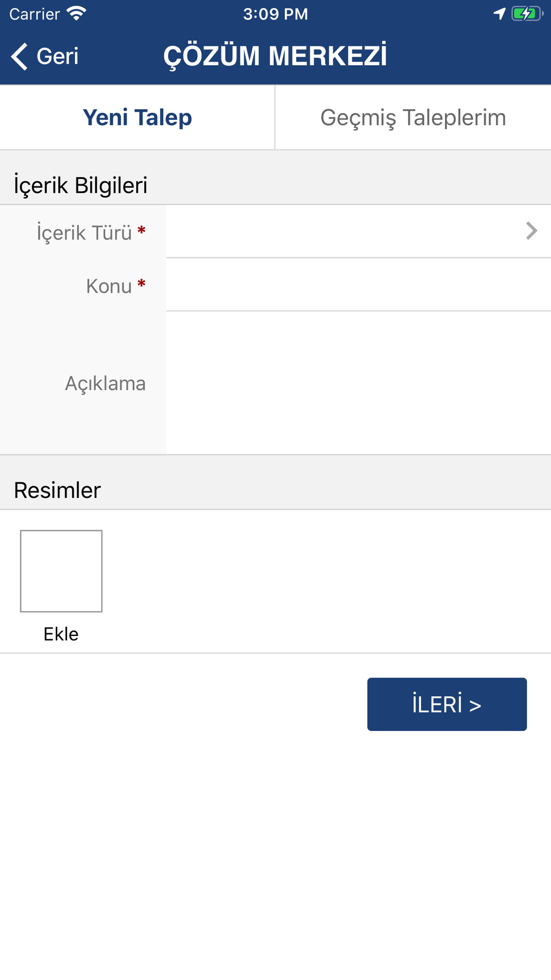Tap the back chevron arrow icon

pos(19,56)
